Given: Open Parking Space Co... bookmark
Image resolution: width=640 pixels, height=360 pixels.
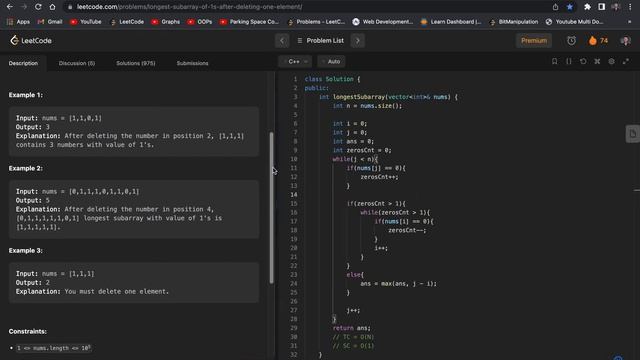Looking at the screenshot, I should coord(249,22).
